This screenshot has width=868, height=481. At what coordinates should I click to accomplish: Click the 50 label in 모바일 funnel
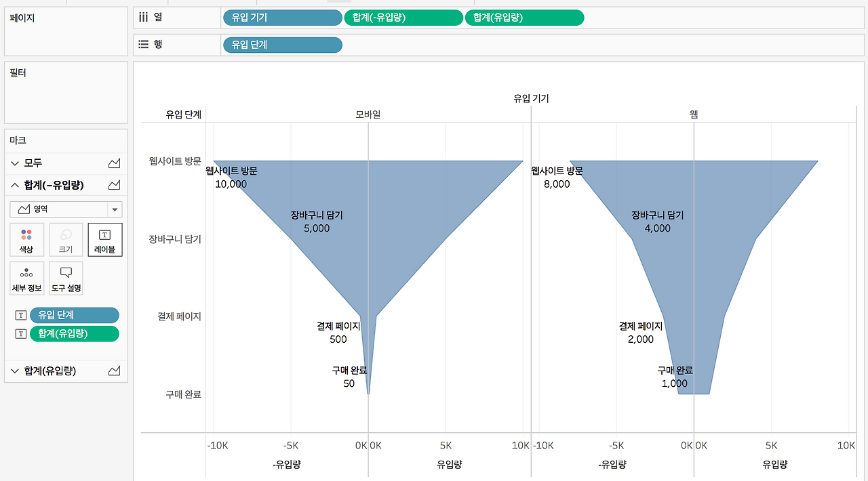349,383
